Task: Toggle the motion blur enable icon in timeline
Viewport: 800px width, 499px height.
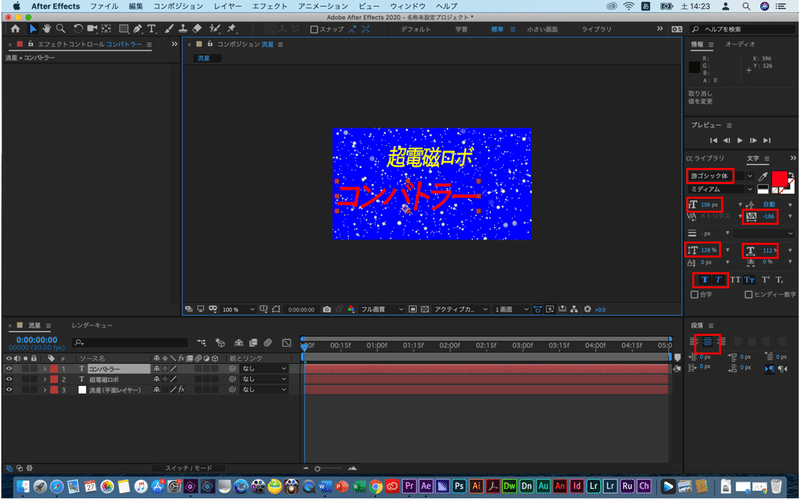Action: pyautogui.click(x=268, y=343)
